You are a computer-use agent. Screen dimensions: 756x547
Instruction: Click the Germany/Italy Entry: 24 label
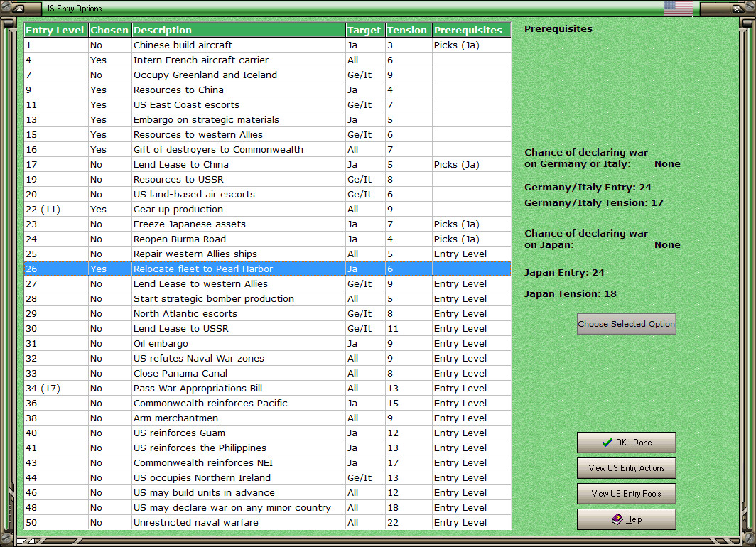[588, 187]
